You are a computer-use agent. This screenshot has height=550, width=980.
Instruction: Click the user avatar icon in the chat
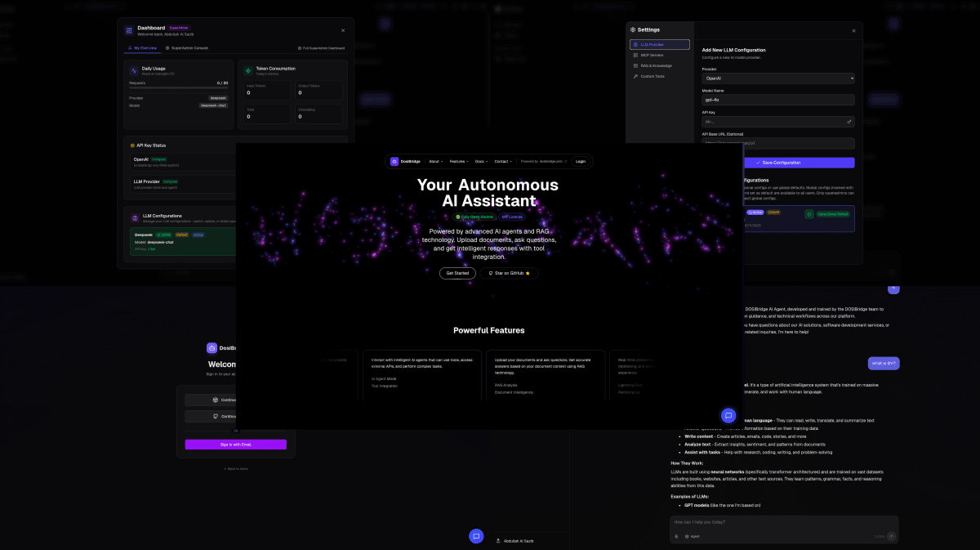(x=893, y=289)
